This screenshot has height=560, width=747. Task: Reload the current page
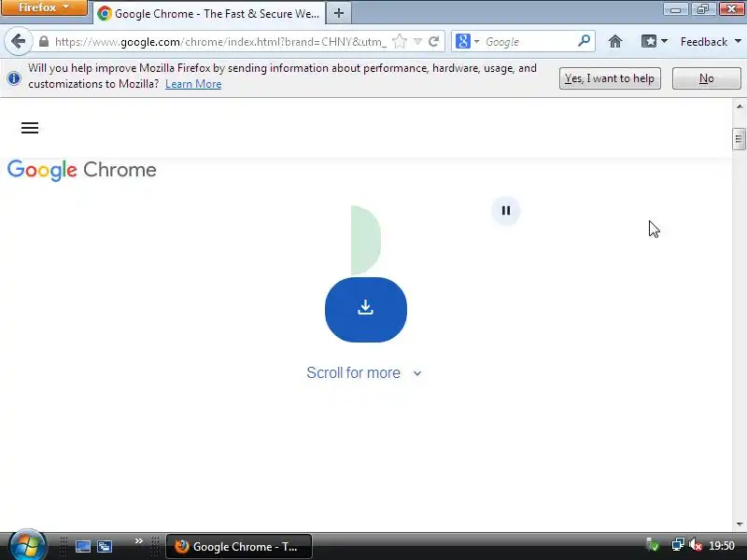[x=433, y=42]
